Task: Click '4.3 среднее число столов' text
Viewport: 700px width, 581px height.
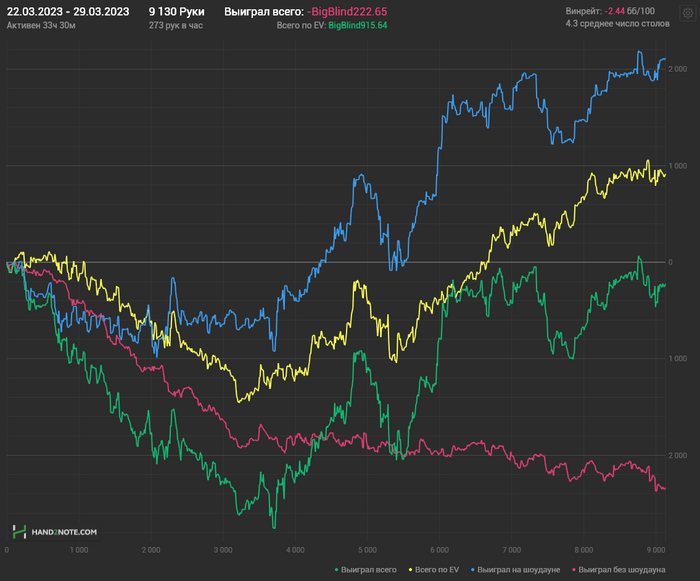Action: coord(617,24)
